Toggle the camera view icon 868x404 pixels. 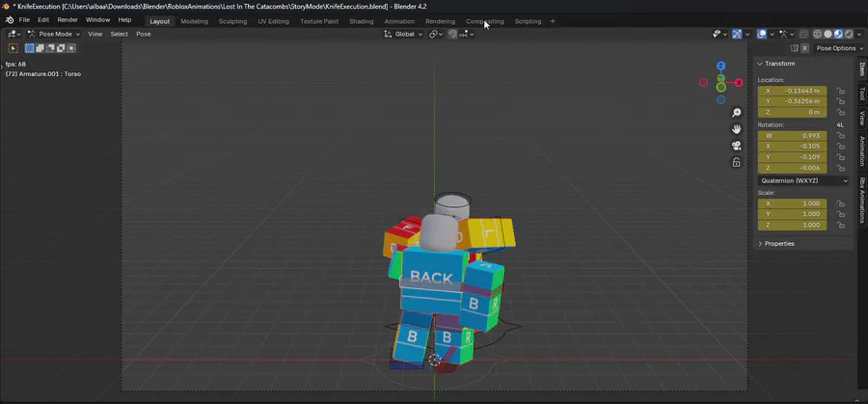[736, 146]
